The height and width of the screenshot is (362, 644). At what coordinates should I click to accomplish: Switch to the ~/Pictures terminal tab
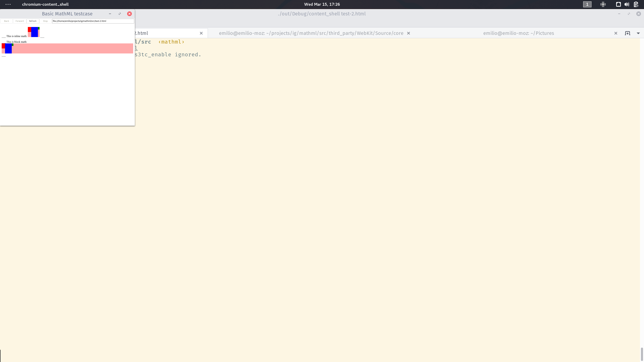[x=518, y=33]
